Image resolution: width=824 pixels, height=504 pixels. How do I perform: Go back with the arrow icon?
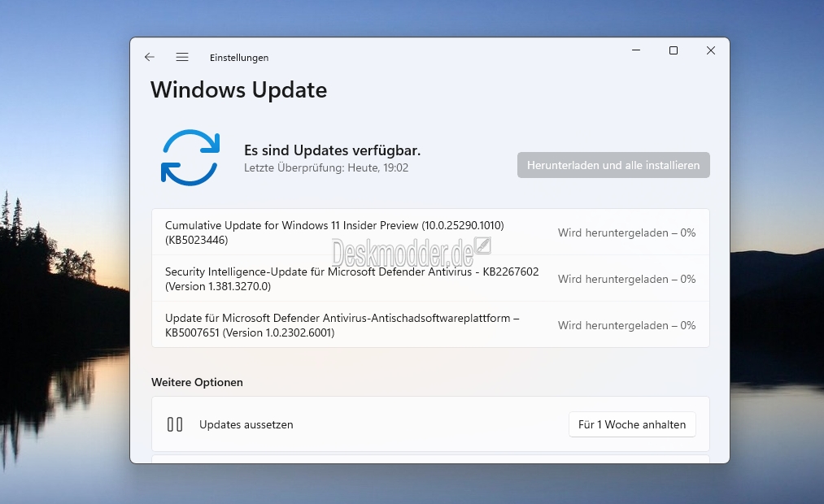tap(149, 57)
